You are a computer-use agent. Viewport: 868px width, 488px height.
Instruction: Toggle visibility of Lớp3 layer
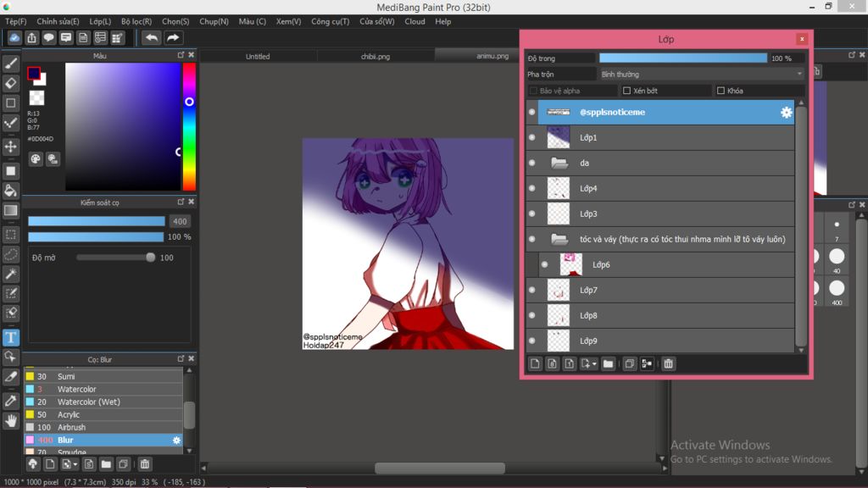[x=532, y=213]
